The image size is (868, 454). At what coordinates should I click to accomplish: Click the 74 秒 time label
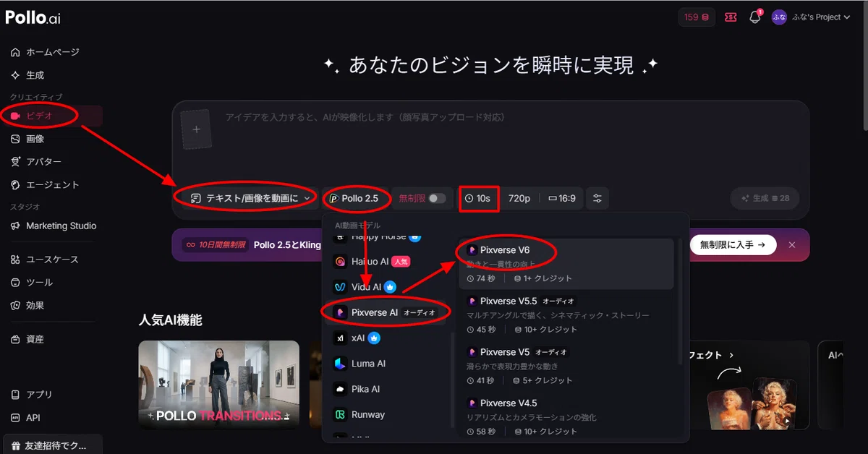[x=481, y=278]
